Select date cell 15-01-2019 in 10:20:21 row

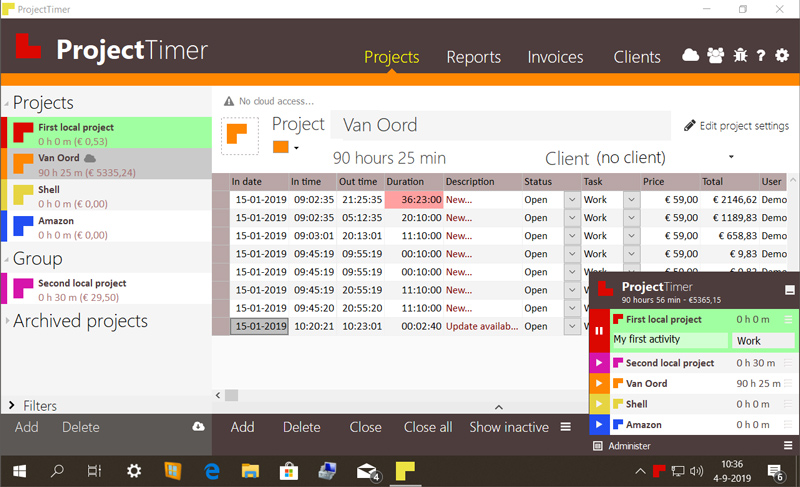click(x=260, y=326)
